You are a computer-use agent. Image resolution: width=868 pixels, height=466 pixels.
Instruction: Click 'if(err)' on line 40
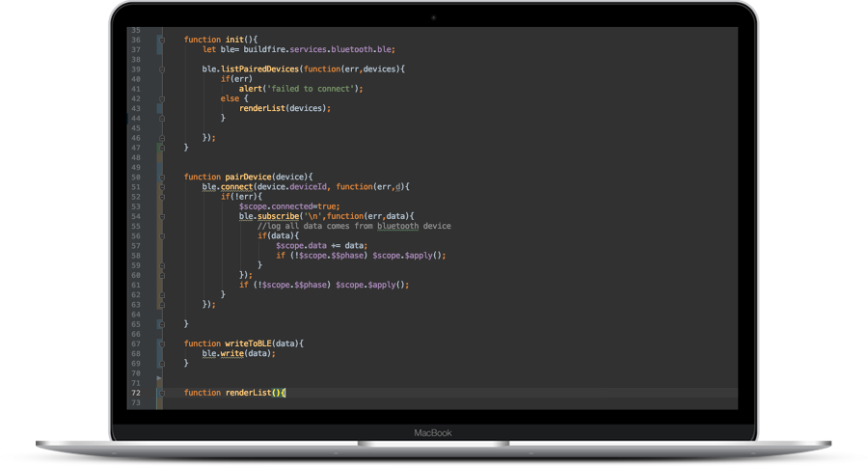(236, 79)
